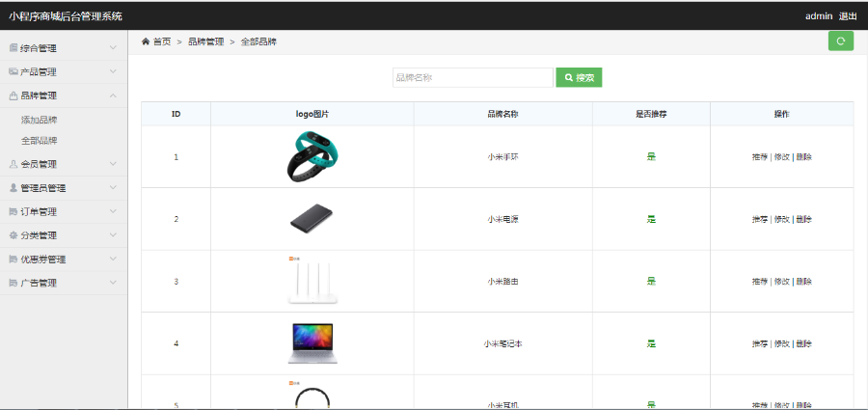Click the 综合管理 sidebar icon
The width and height of the screenshot is (868, 410).
(14, 48)
